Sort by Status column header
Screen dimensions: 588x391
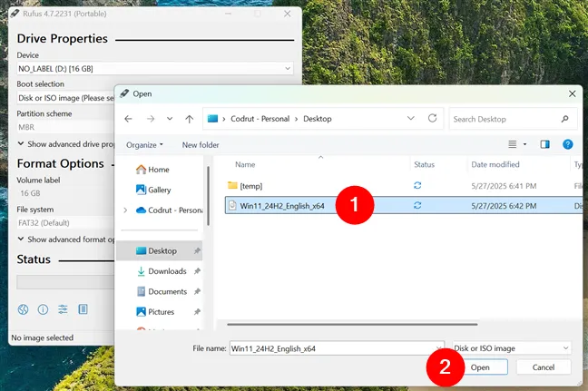(x=424, y=164)
